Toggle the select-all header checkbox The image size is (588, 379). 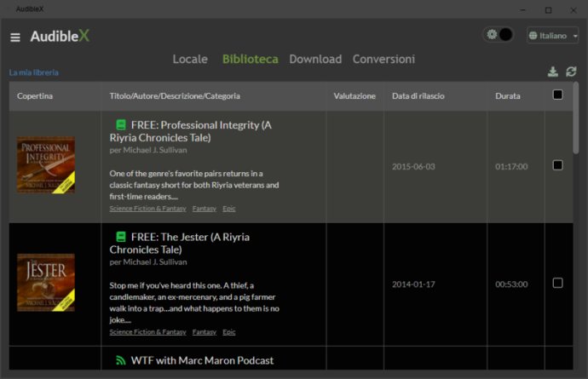(557, 95)
